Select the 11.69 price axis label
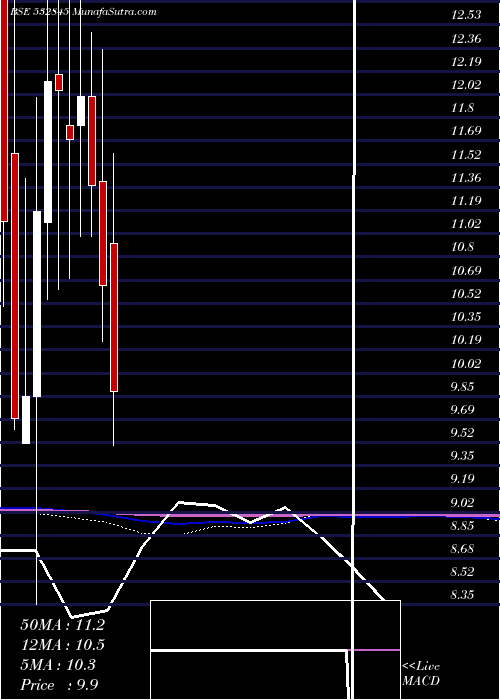500x700 pixels. (466, 131)
